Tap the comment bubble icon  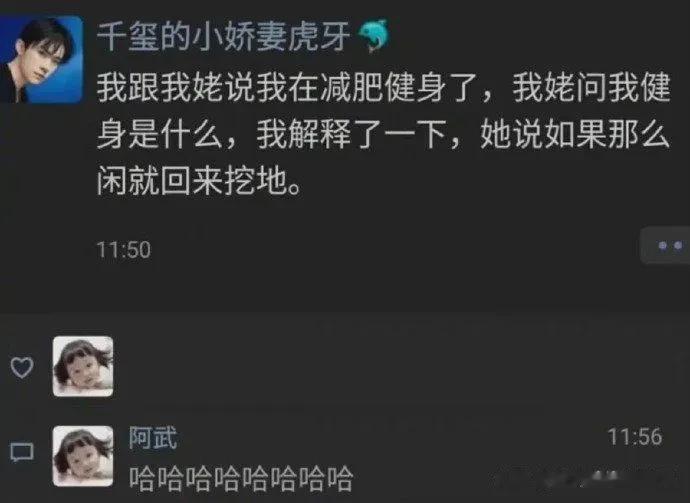22,452
